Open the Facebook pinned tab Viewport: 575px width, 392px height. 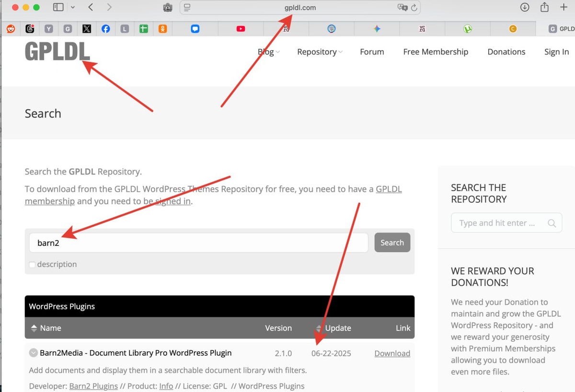click(106, 29)
